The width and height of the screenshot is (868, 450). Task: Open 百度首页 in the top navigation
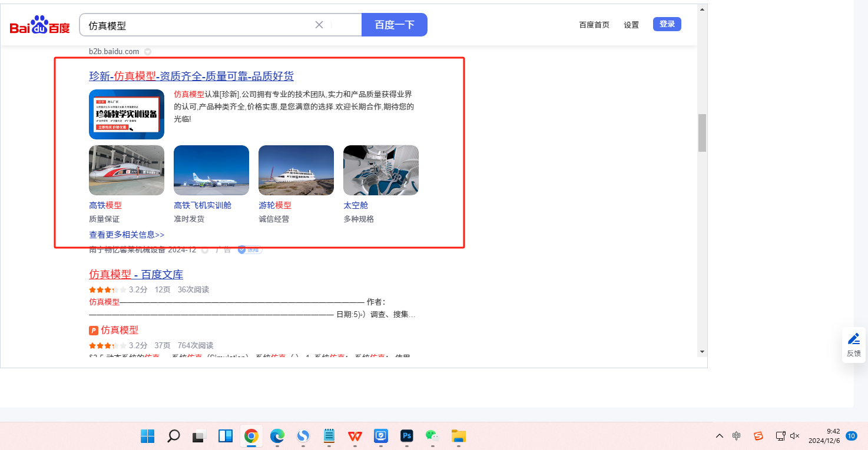pyautogui.click(x=594, y=25)
